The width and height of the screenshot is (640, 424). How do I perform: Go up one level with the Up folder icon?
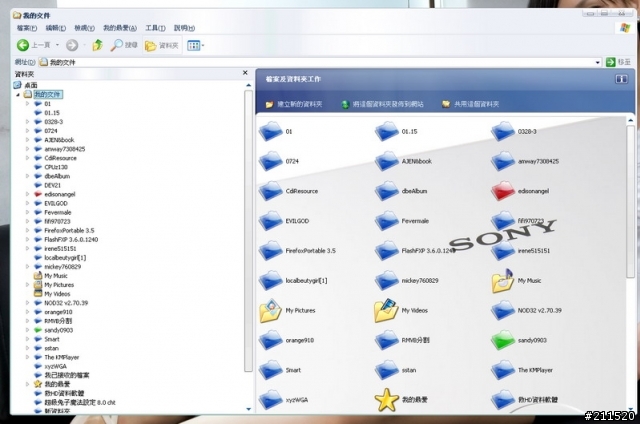pyautogui.click(x=98, y=45)
